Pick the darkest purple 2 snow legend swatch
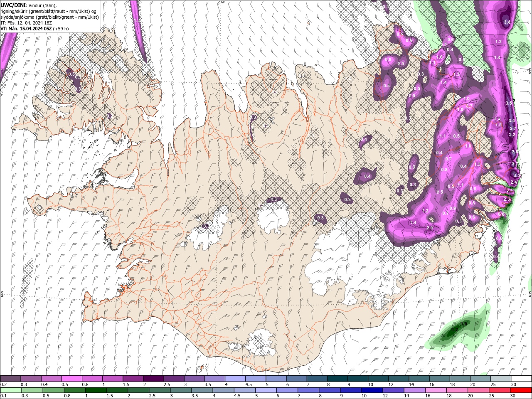 pyautogui.click(x=153, y=379)
